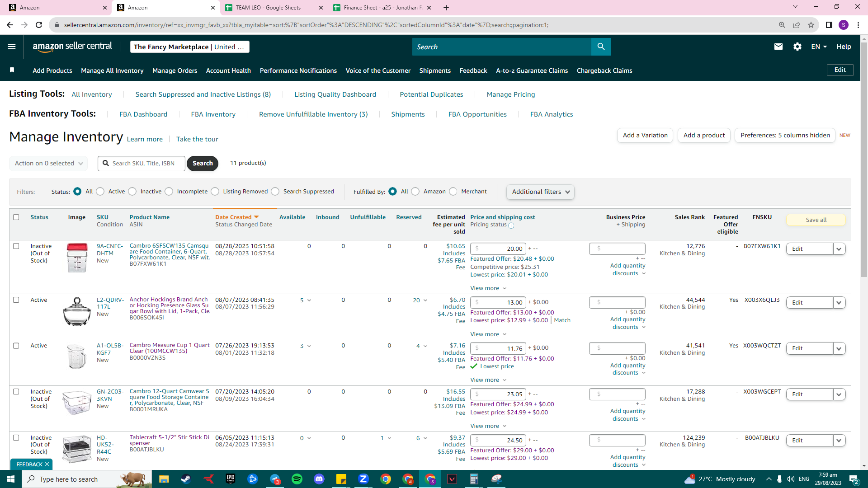The image size is (868, 488).
Task: Click Add a Variation button
Action: [x=645, y=135]
